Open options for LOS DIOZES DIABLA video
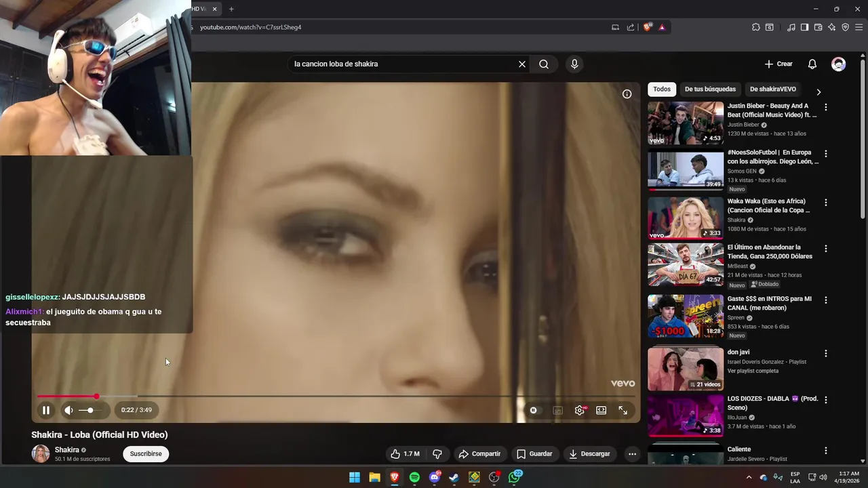 (825, 400)
